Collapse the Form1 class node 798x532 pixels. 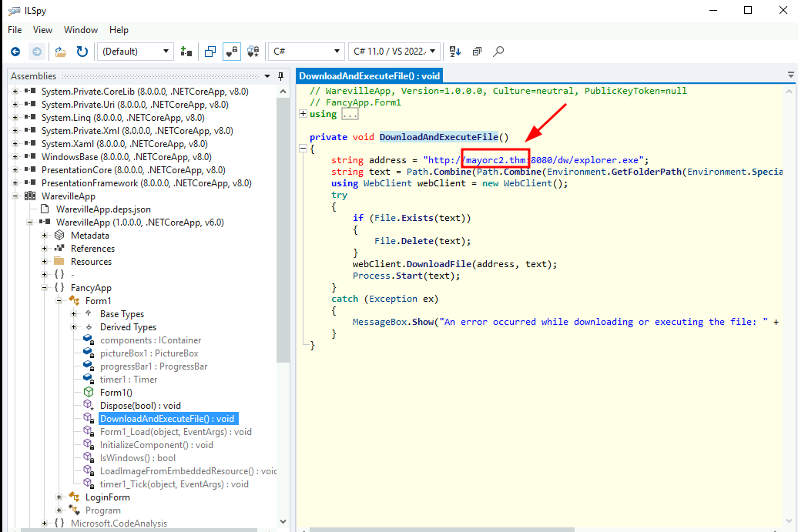pos(59,301)
